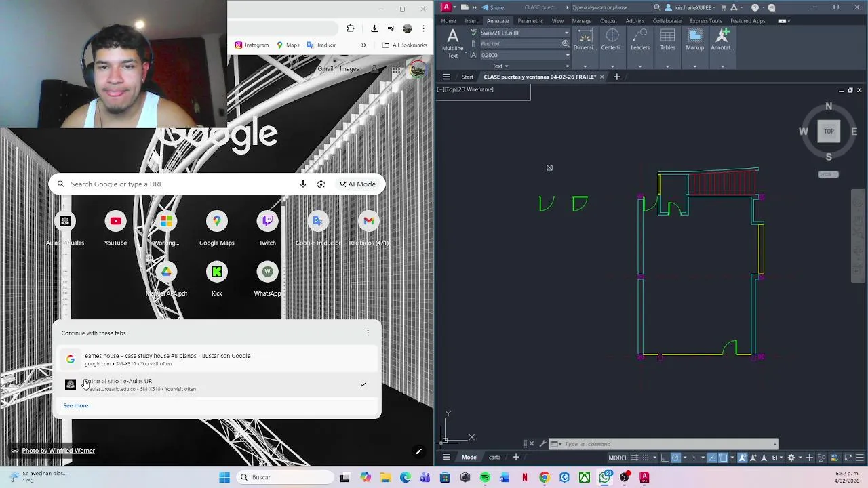Switch to the Parametric ribbon tab
Screen dimensions: 868x488
(x=530, y=21)
